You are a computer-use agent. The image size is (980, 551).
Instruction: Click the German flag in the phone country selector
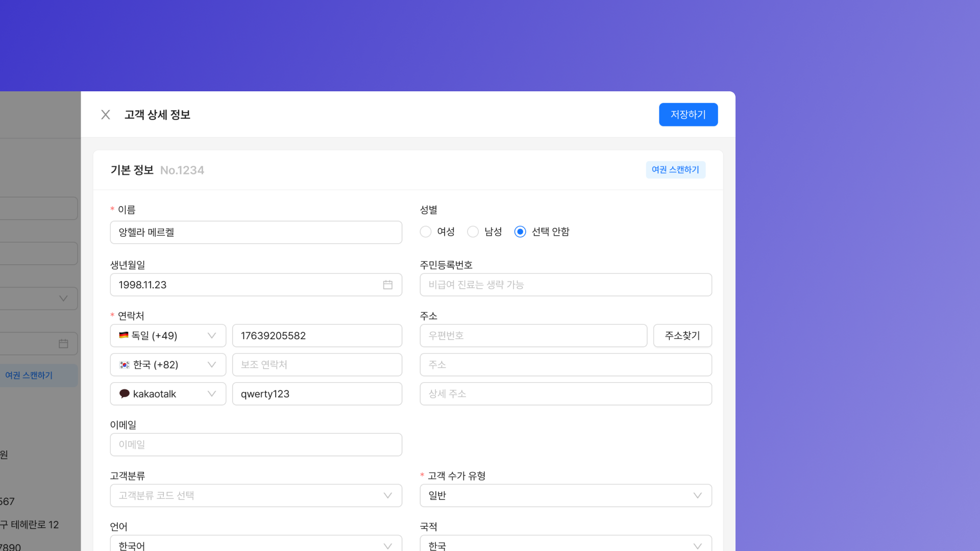pos(124,335)
